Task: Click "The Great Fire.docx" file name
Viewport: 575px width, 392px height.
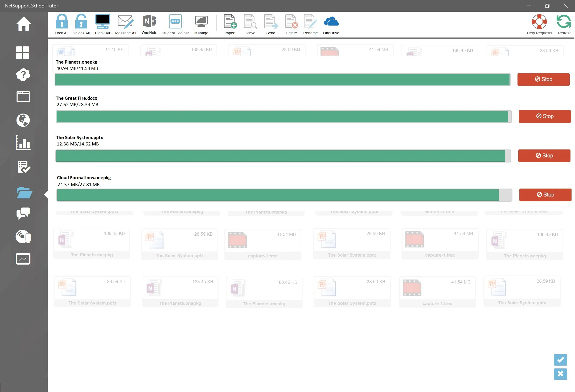Action: point(76,98)
